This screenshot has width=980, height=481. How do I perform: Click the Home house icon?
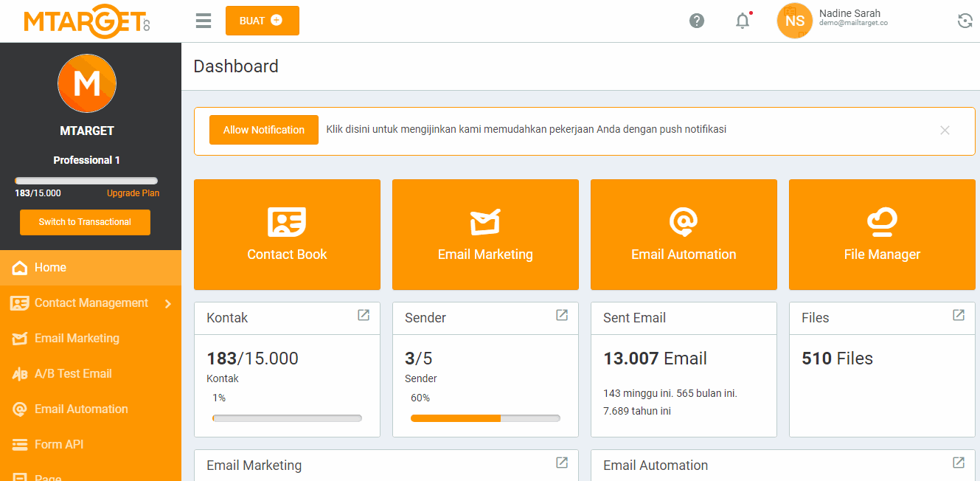click(x=20, y=268)
